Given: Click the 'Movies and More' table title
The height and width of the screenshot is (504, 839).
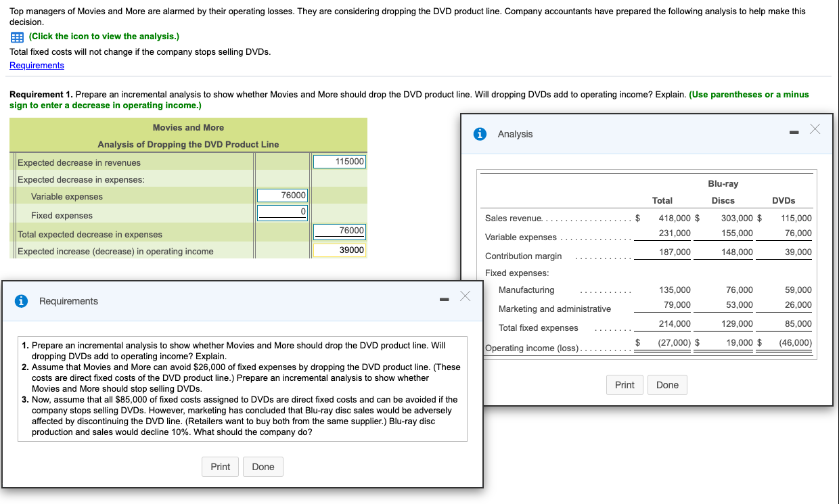Looking at the screenshot, I should click(188, 128).
